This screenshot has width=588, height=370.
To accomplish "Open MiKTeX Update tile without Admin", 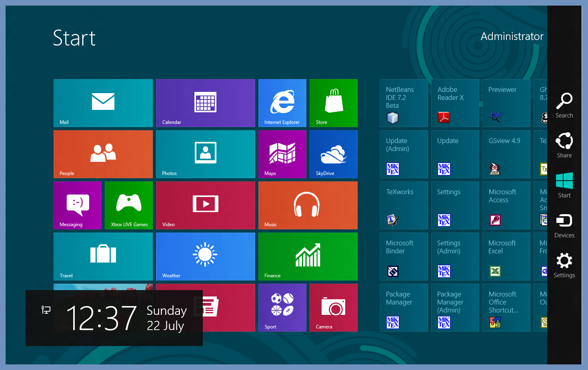I will [x=455, y=154].
